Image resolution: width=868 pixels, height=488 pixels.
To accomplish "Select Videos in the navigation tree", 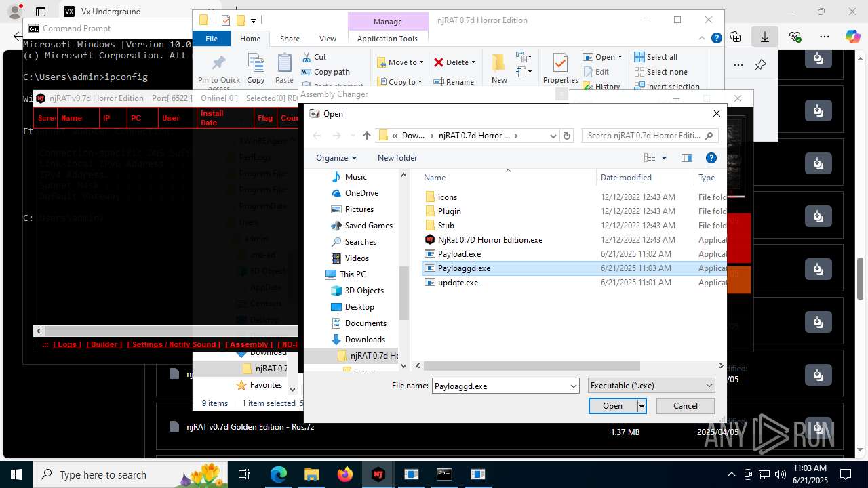I will [357, 258].
